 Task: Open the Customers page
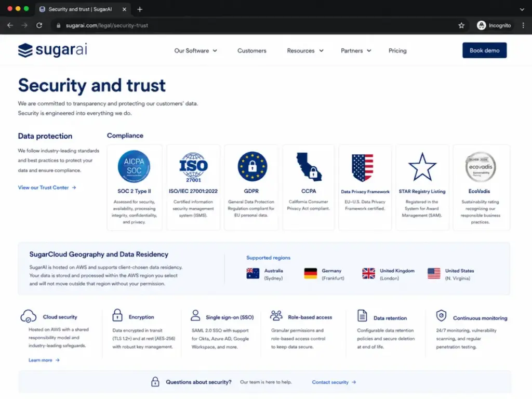[252, 50]
